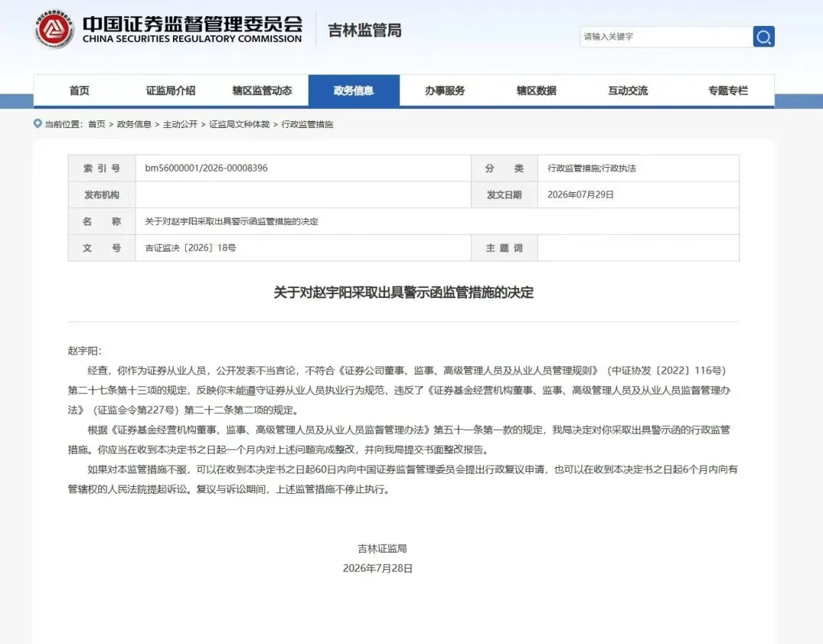Image resolution: width=823 pixels, height=644 pixels.
Task: Click the salutation 赵宇阳: line
Action: click(85, 351)
